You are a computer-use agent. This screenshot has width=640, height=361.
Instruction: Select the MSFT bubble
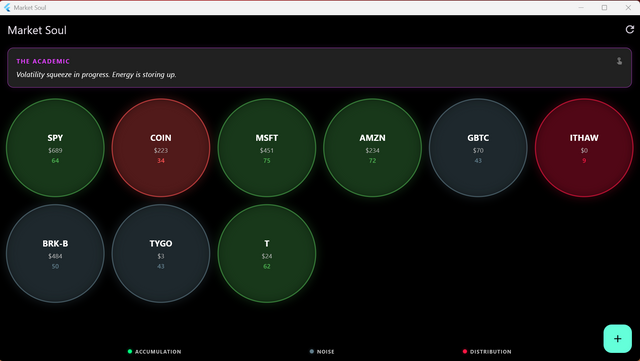tap(267, 148)
